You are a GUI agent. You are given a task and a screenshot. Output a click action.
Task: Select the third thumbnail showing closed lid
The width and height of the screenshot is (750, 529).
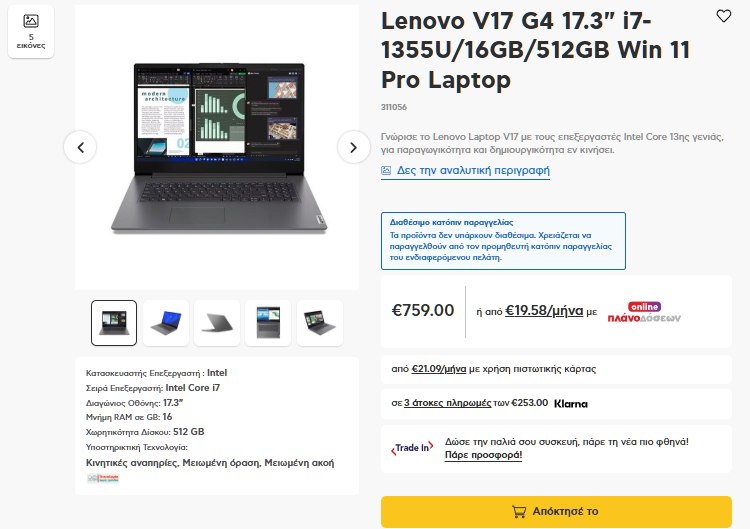click(x=217, y=323)
